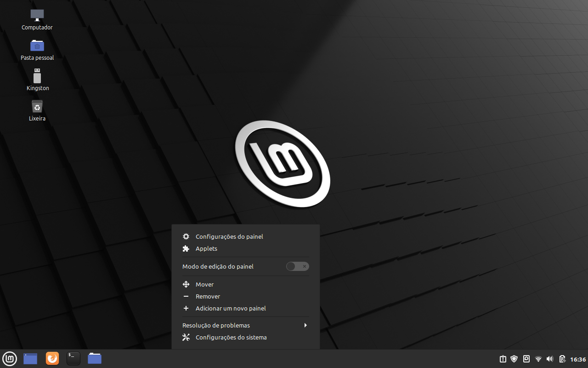Open the calendar from clock 16:36

tap(578, 359)
